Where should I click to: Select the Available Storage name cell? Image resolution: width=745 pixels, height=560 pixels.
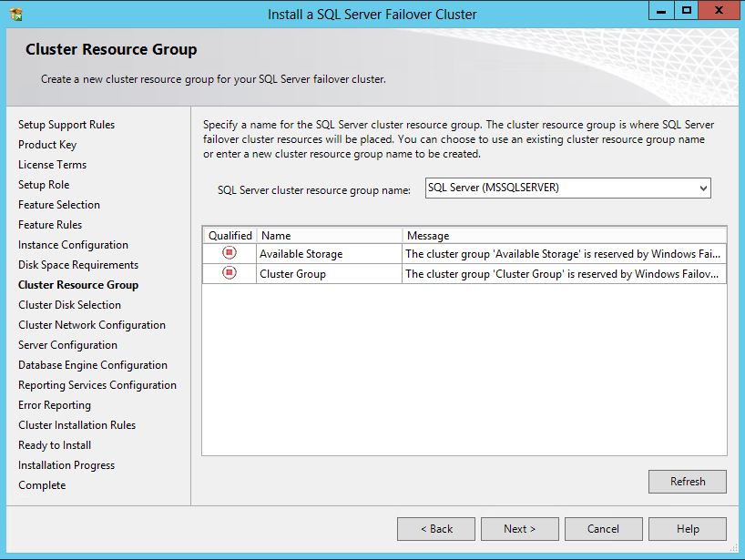pyautogui.click(x=329, y=254)
